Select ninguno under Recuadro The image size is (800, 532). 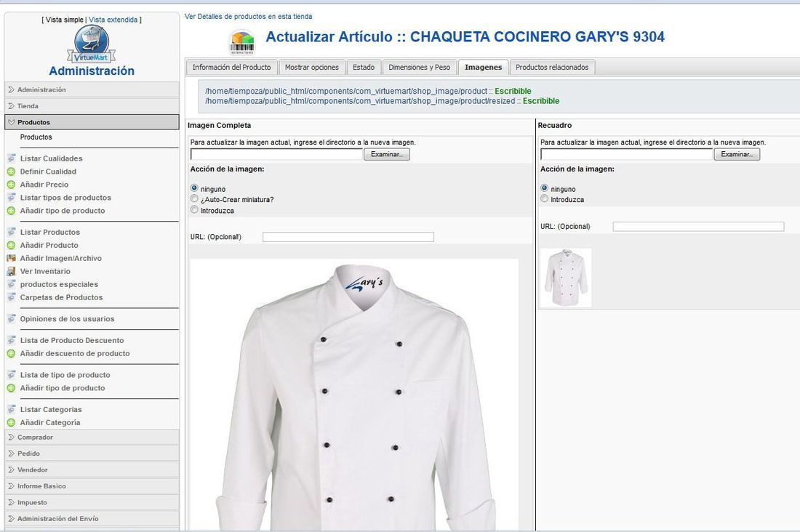tap(545, 188)
